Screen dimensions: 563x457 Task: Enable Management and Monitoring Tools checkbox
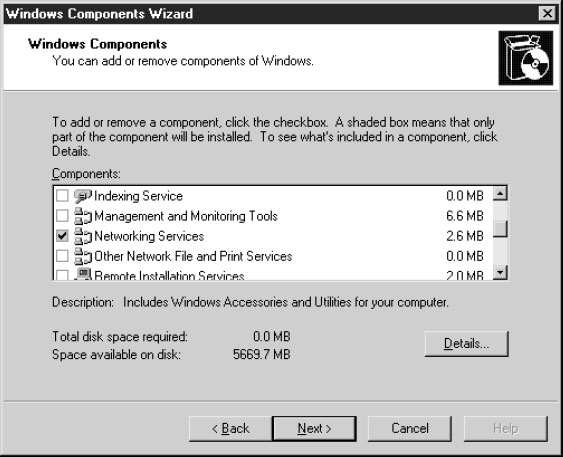[62, 216]
